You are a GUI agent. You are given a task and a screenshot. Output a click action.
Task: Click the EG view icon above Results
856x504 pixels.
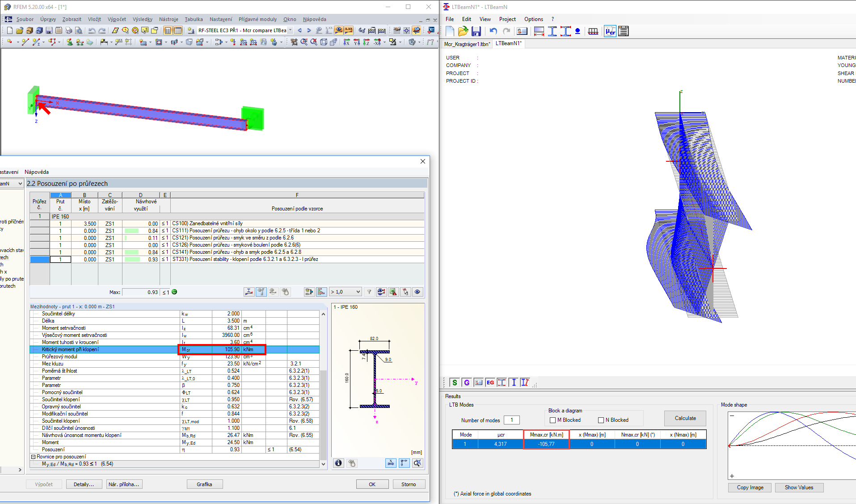point(490,382)
